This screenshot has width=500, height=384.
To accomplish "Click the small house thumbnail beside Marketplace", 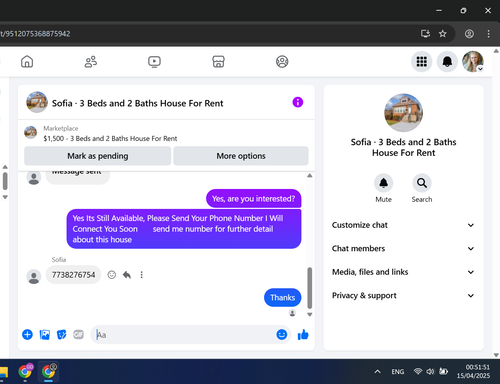I will click(31, 132).
